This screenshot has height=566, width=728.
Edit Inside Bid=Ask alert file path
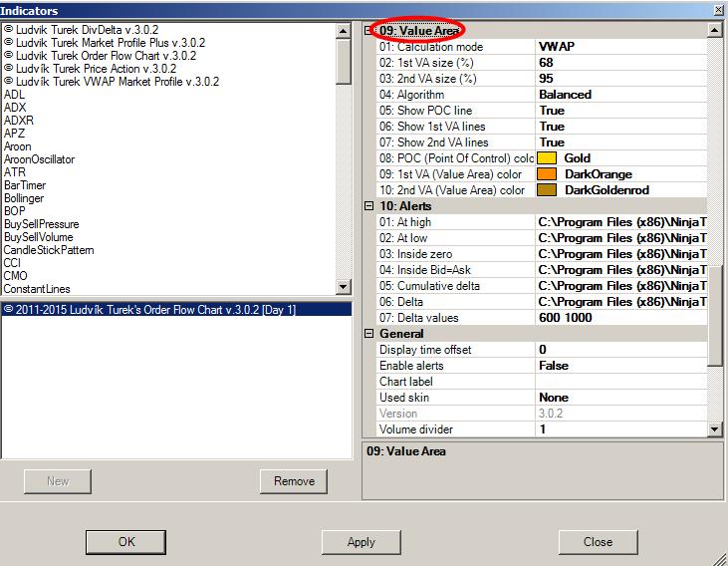621,270
